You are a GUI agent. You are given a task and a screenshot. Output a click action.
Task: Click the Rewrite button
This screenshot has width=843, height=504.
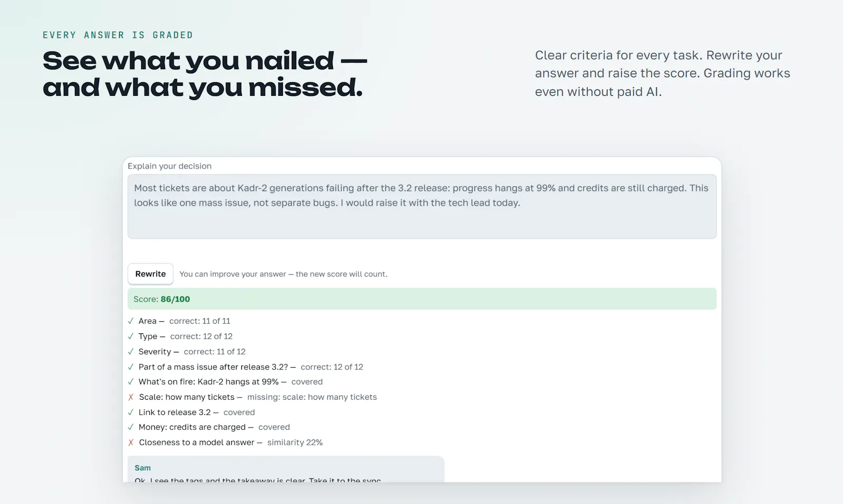(150, 274)
